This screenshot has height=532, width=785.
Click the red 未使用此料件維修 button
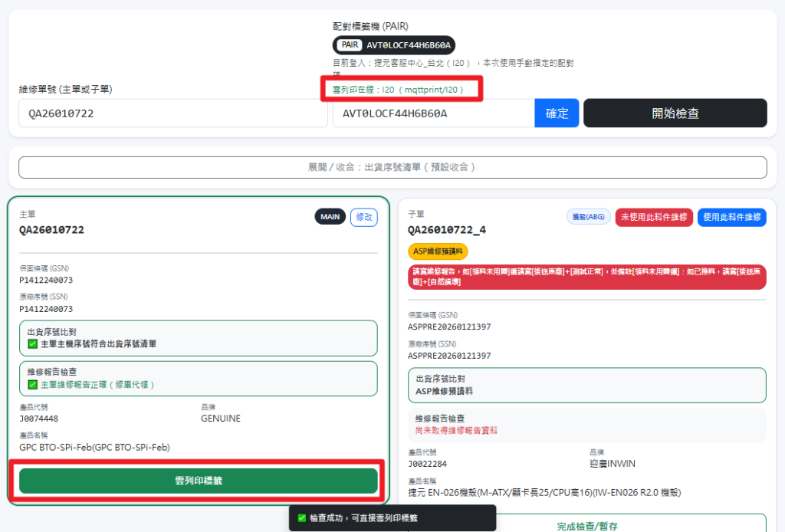[x=654, y=217]
